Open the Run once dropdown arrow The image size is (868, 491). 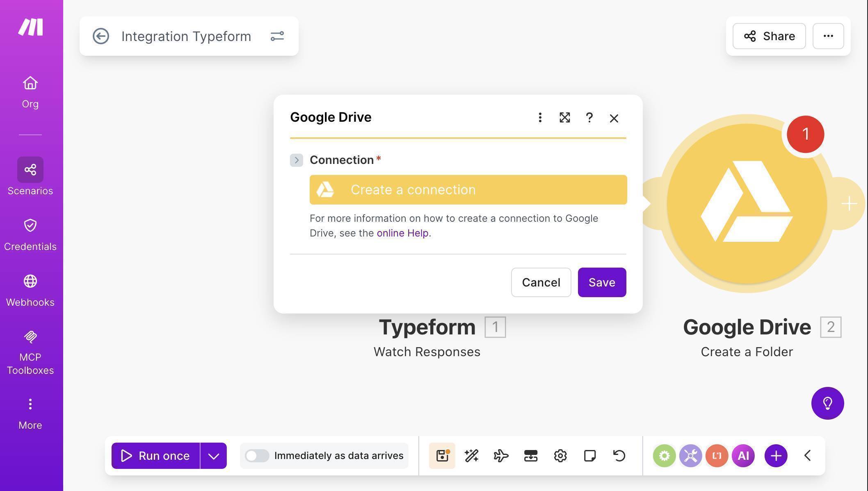213,455
